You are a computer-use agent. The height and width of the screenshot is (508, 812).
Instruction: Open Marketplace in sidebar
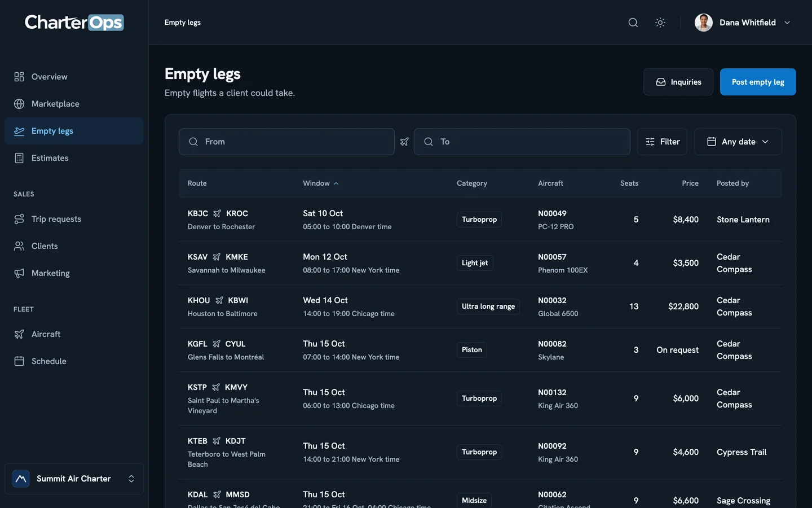point(74,104)
